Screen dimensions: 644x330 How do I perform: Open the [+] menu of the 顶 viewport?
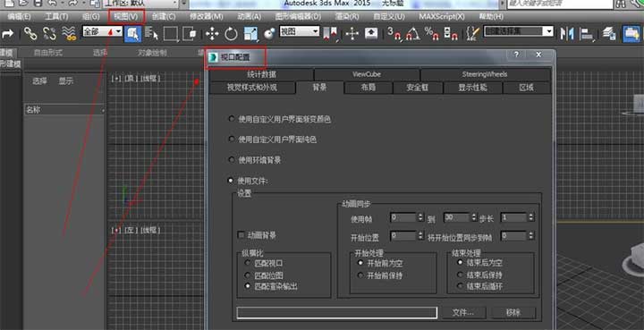point(116,78)
